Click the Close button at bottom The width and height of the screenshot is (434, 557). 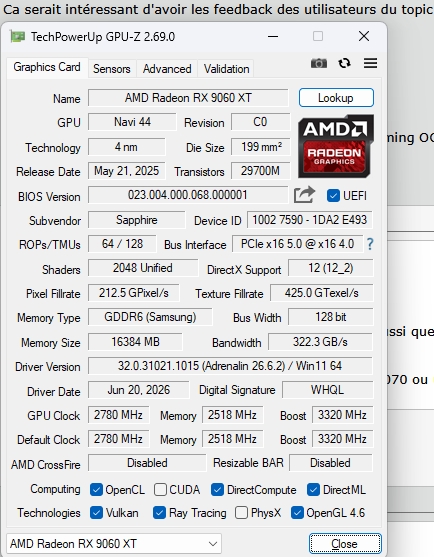pos(345,544)
